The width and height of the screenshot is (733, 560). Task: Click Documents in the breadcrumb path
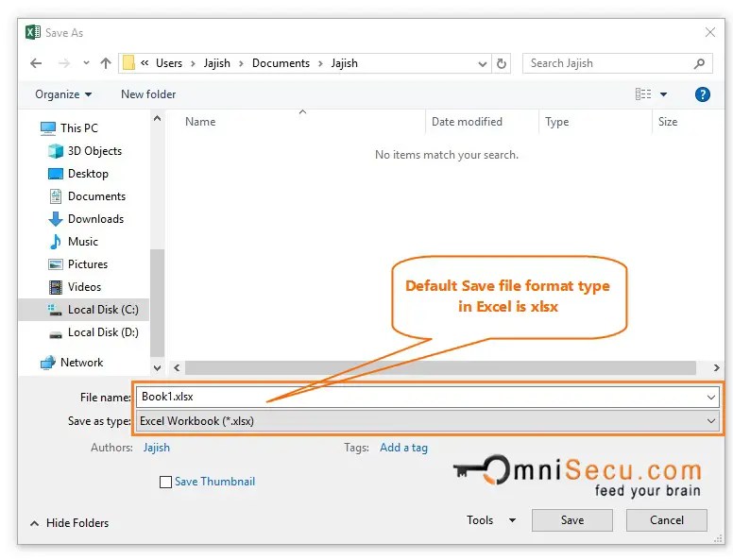[281, 63]
